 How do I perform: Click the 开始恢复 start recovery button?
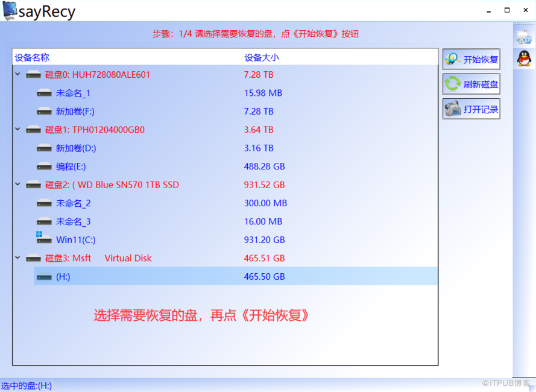[471, 59]
